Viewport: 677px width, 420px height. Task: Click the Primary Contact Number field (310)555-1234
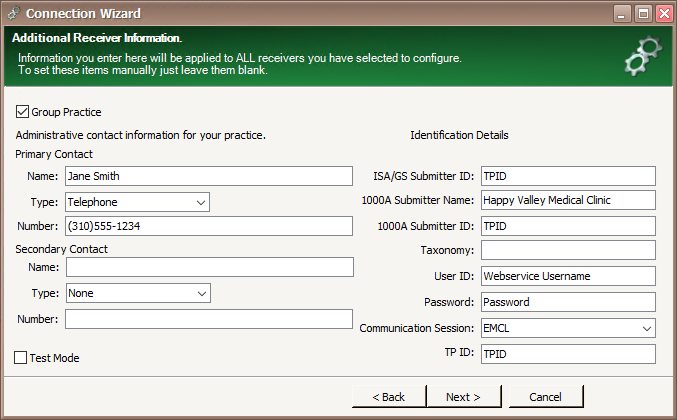pos(209,226)
